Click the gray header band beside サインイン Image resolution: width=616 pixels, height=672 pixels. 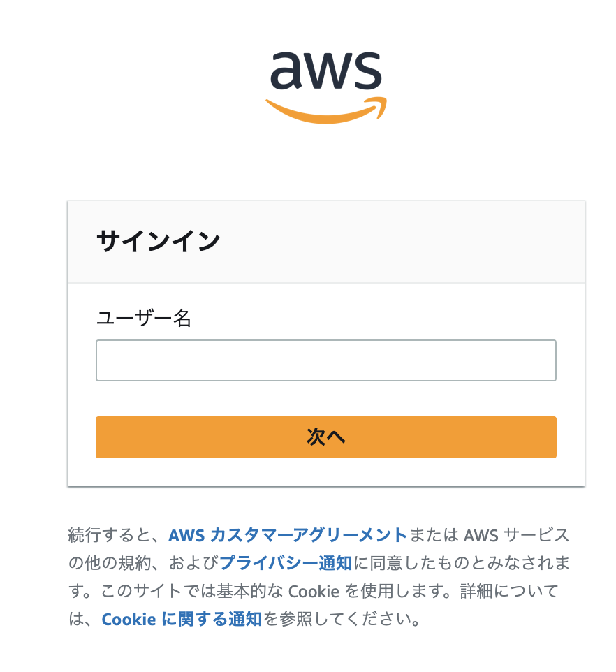[x=403, y=242]
